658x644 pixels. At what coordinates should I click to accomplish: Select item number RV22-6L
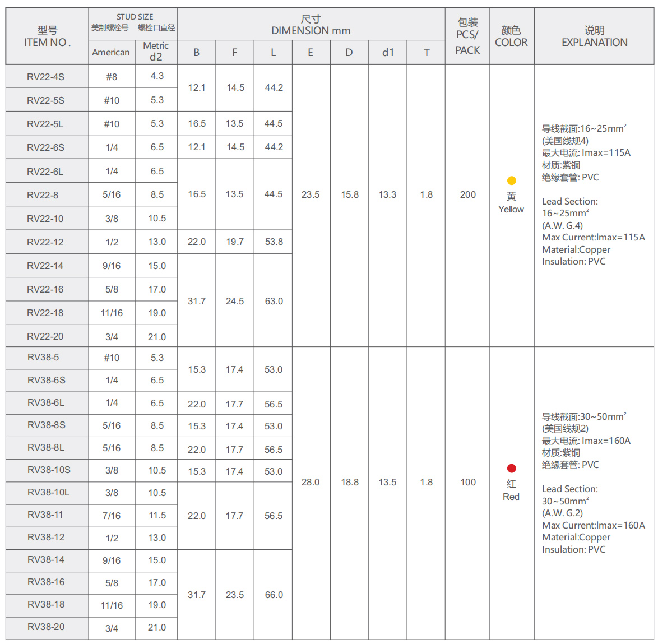(45, 171)
